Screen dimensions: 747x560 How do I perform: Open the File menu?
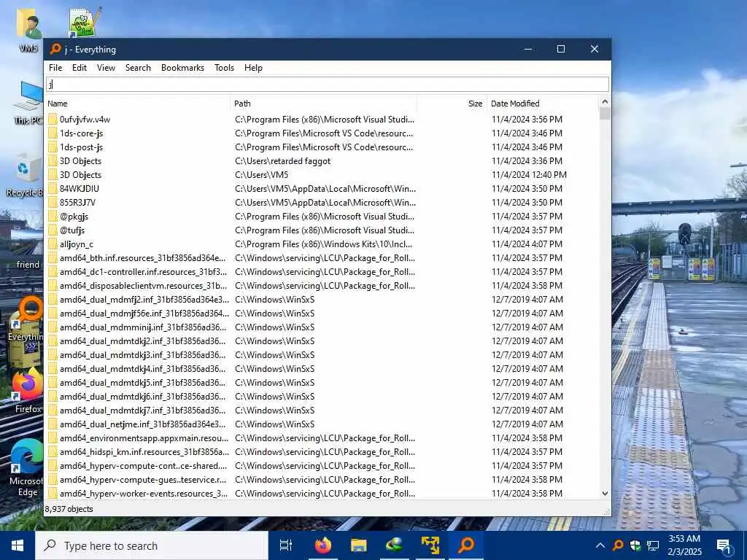click(x=55, y=68)
